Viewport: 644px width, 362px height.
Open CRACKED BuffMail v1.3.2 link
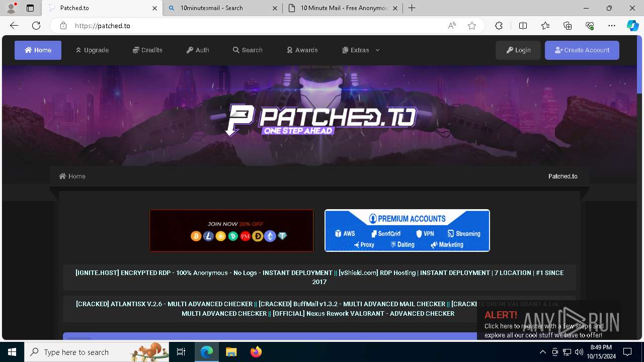coord(352,304)
